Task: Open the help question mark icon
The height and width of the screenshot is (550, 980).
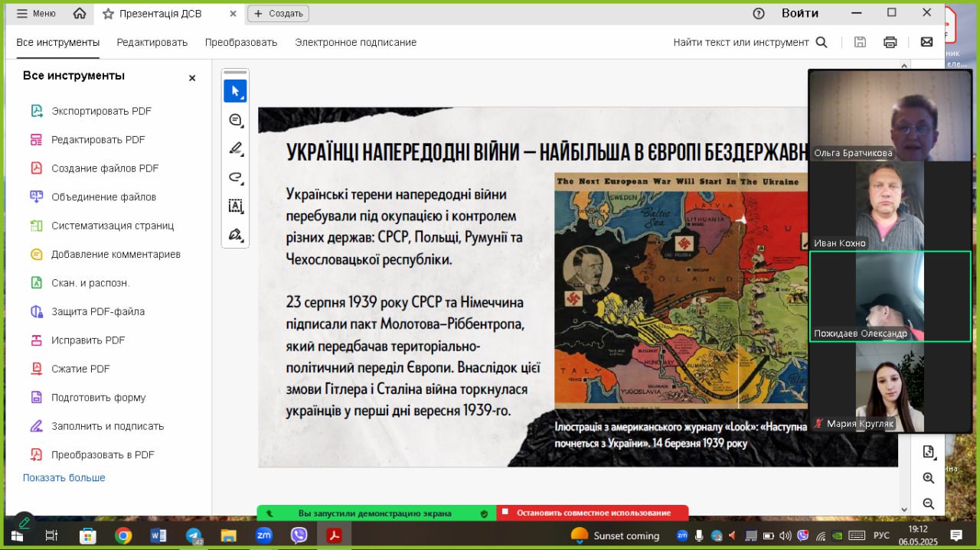Action: pyautogui.click(x=759, y=13)
